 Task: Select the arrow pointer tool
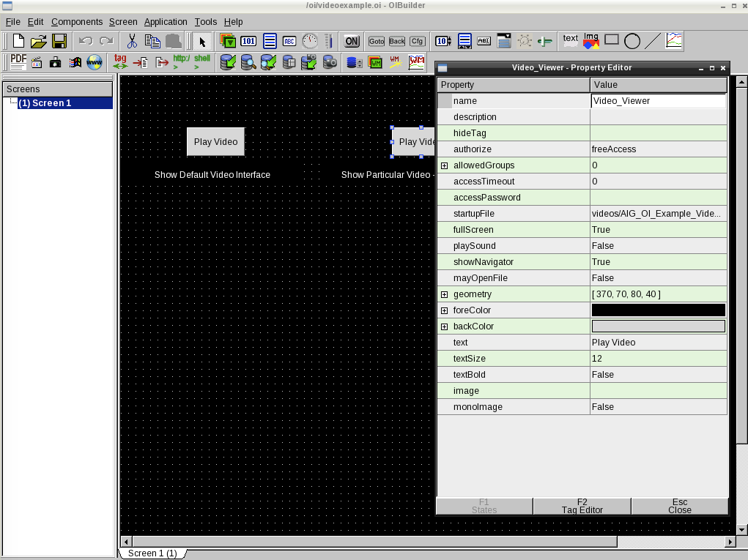[x=202, y=41]
